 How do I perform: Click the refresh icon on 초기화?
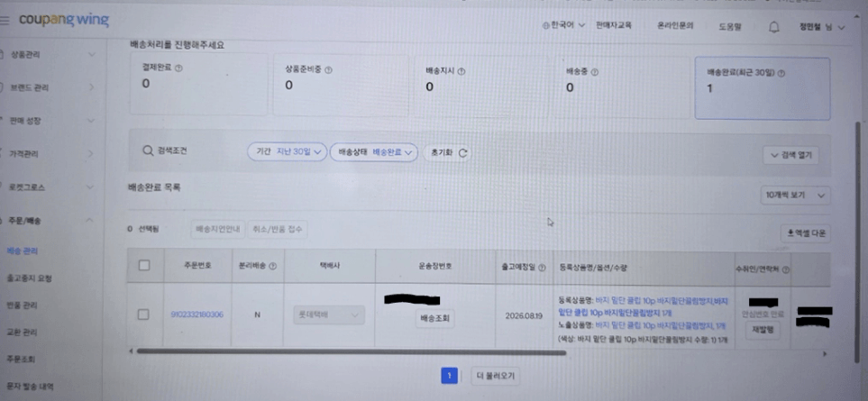tap(462, 153)
